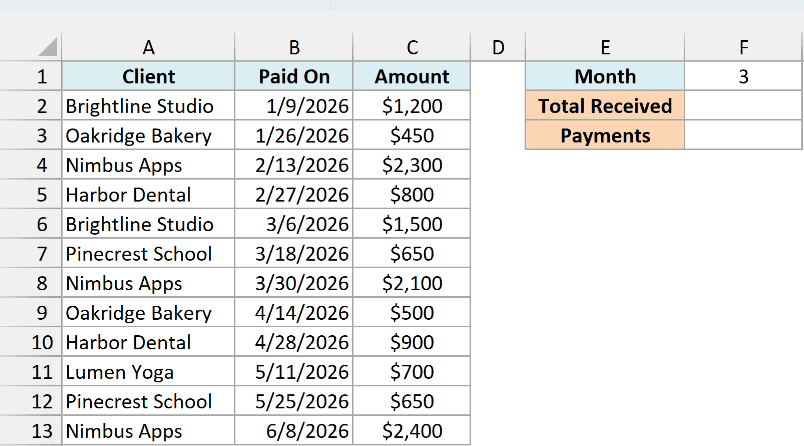Screen dimensions: 804x446
Task: Click the date 3/6/2026
Action: pyautogui.click(x=294, y=224)
